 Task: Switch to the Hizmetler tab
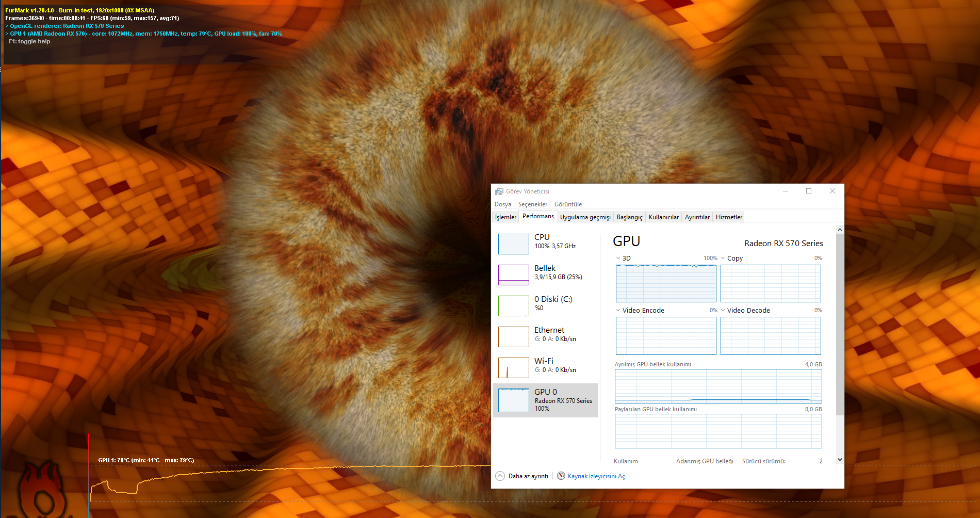coord(729,217)
